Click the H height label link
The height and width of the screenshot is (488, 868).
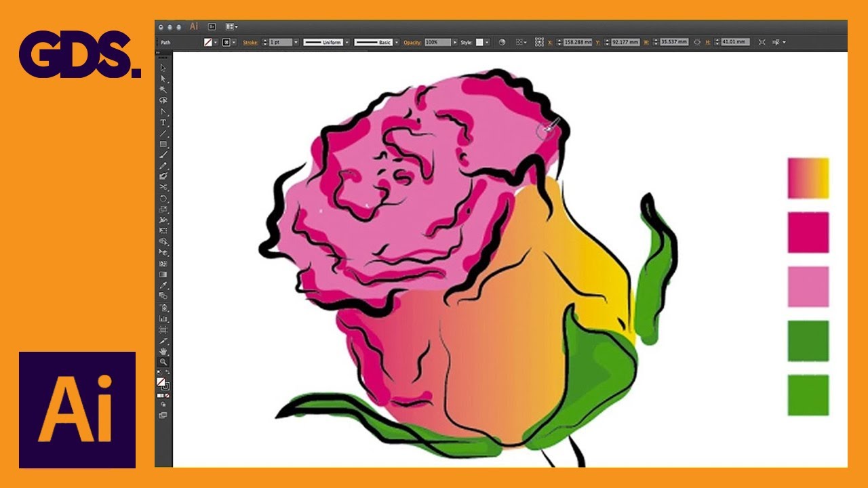click(x=707, y=42)
